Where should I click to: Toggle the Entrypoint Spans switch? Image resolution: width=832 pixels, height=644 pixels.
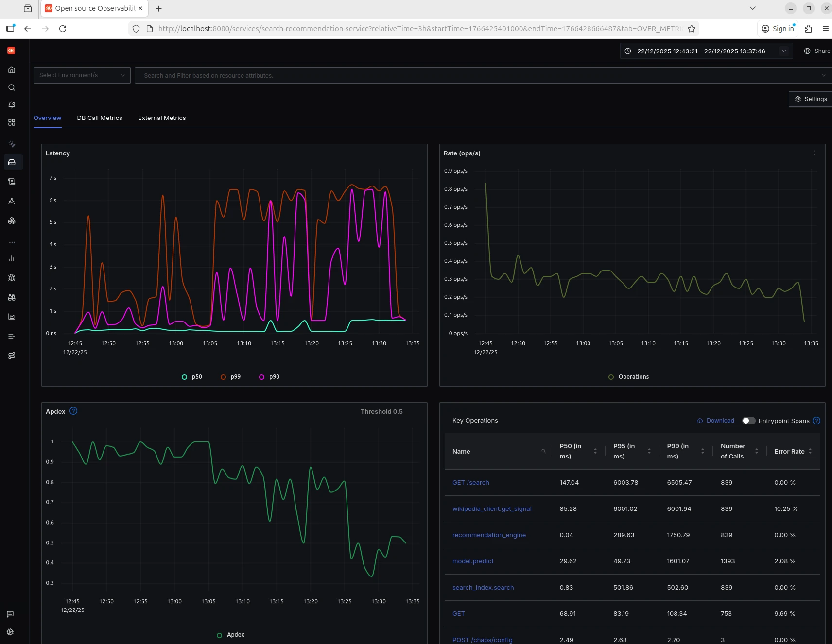(748, 421)
